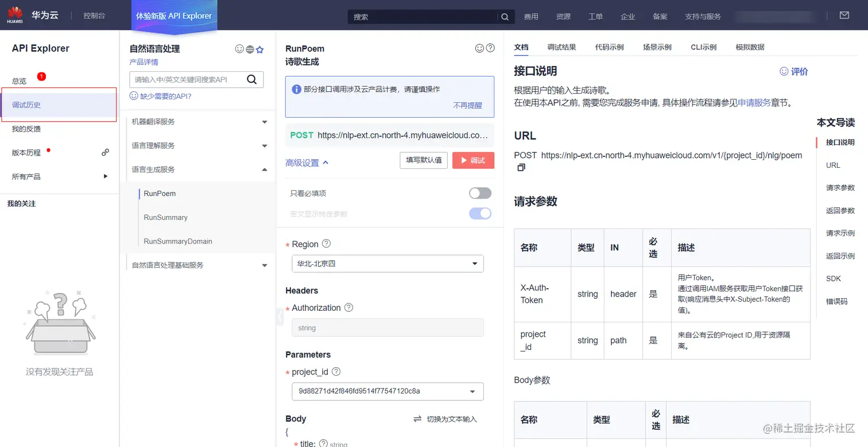The height and width of the screenshot is (447, 868).
Task: Switch to the 文档 tab
Action: (x=521, y=47)
